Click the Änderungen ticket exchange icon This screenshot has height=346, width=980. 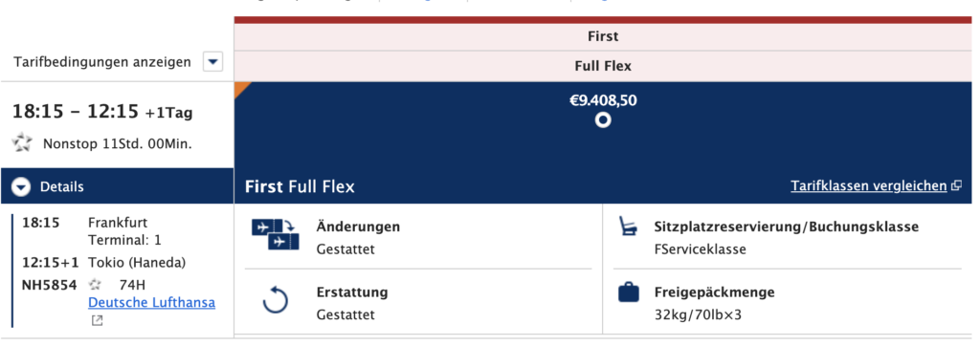pyautogui.click(x=276, y=234)
